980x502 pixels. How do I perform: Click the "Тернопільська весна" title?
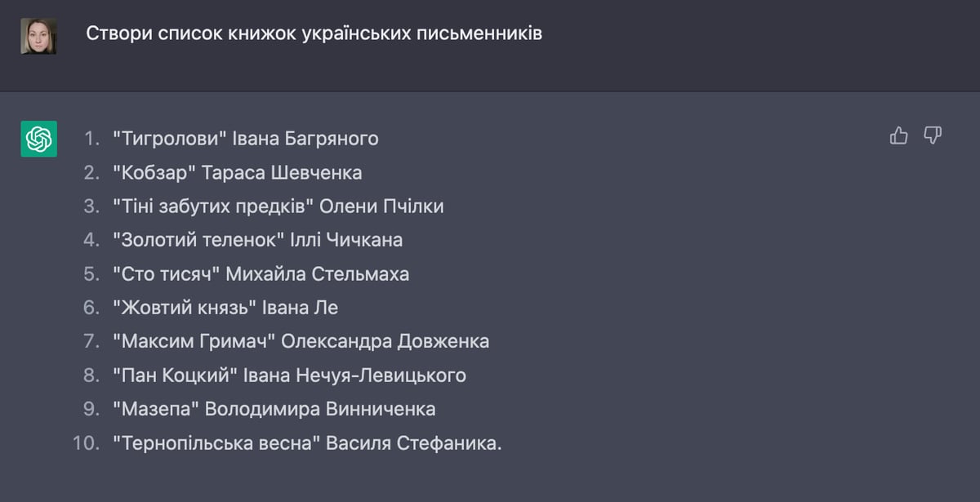[216, 443]
